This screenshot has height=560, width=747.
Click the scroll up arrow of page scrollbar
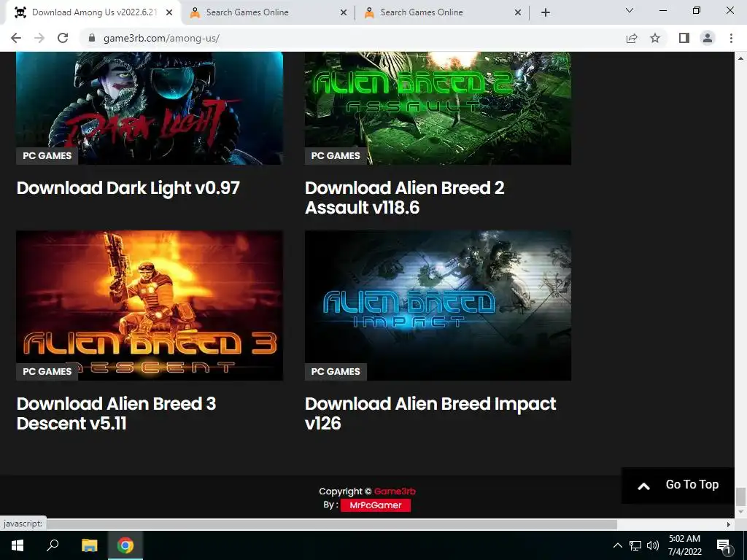740,58
